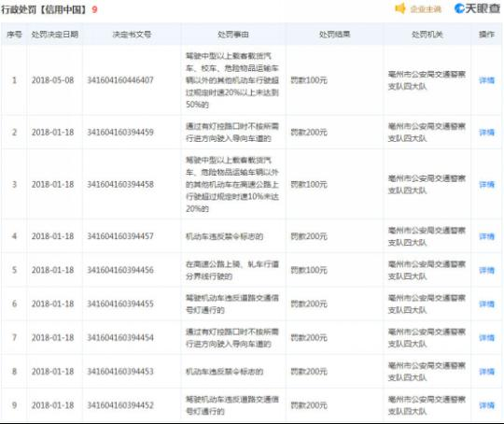Click 罚款100元 in row 5

pyautogui.click(x=309, y=270)
